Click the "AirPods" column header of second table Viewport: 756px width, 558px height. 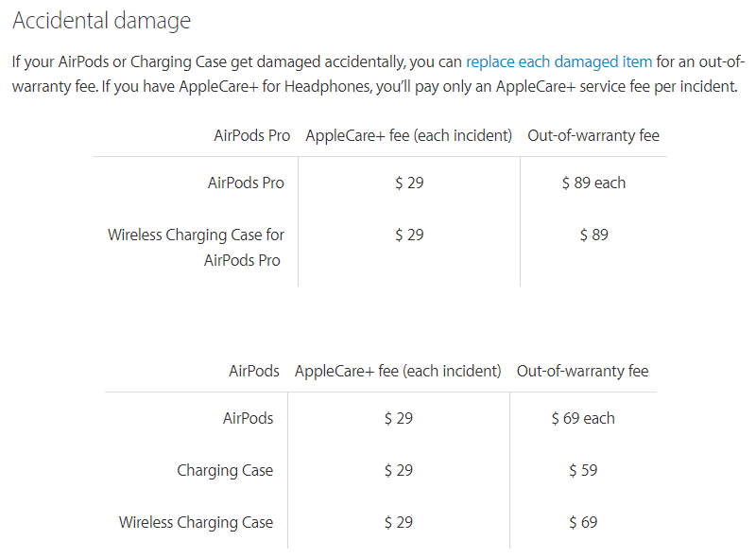pyautogui.click(x=254, y=371)
